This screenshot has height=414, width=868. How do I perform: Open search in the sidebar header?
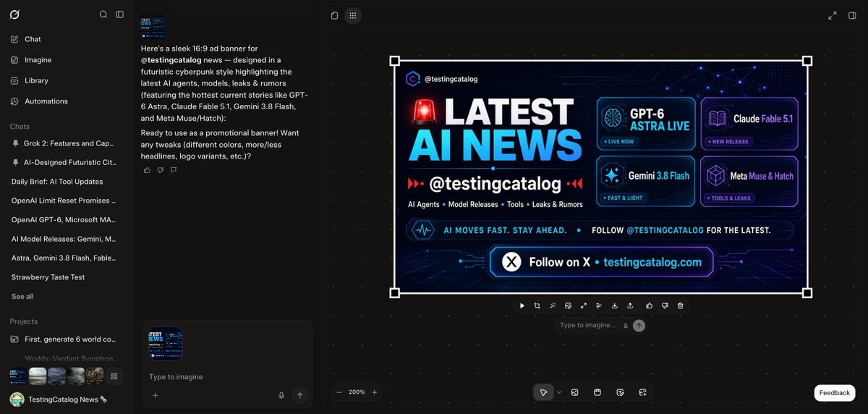(x=103, y=14)
